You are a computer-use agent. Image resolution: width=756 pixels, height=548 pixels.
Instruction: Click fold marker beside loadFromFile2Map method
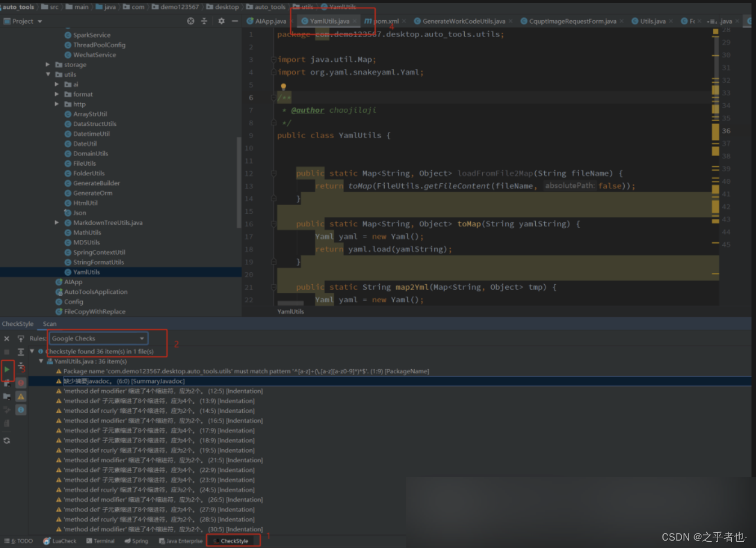coord(274,174)
